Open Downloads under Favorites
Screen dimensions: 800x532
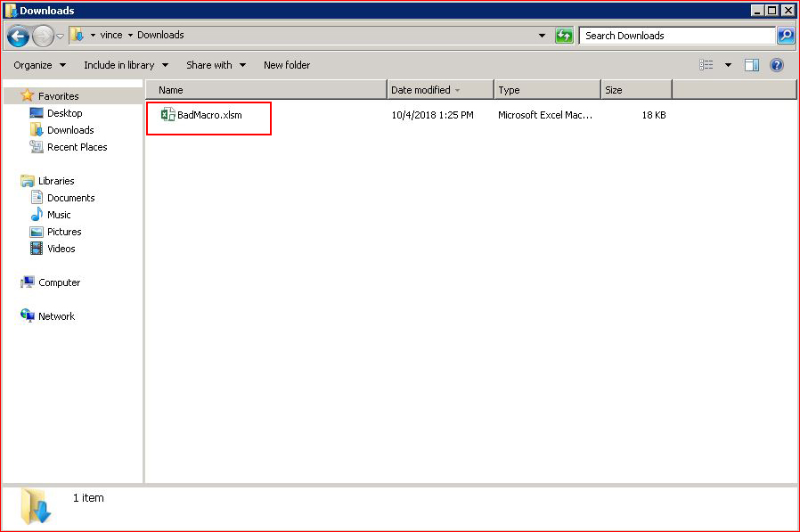click(x=70, y=130)
